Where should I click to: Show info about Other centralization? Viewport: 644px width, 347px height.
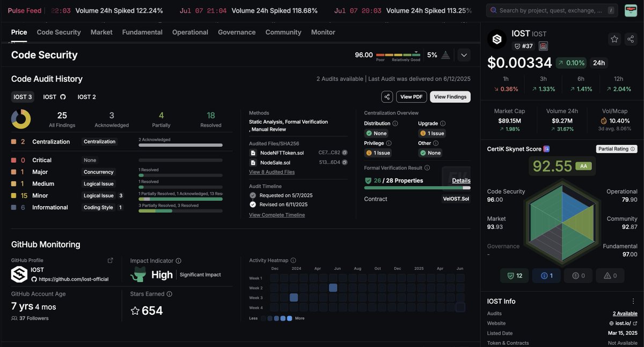[436, 143]
